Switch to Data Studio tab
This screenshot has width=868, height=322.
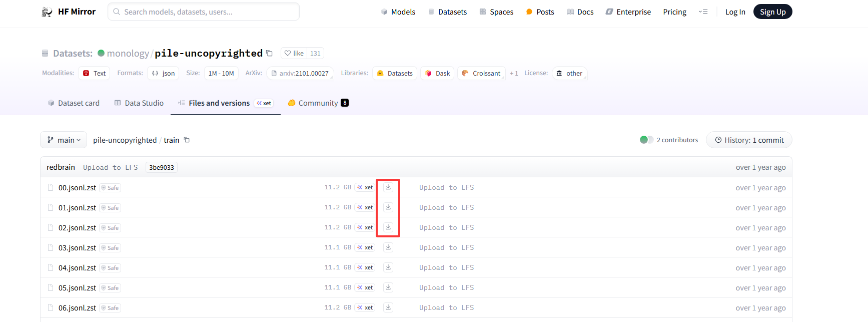coord(139,103)
